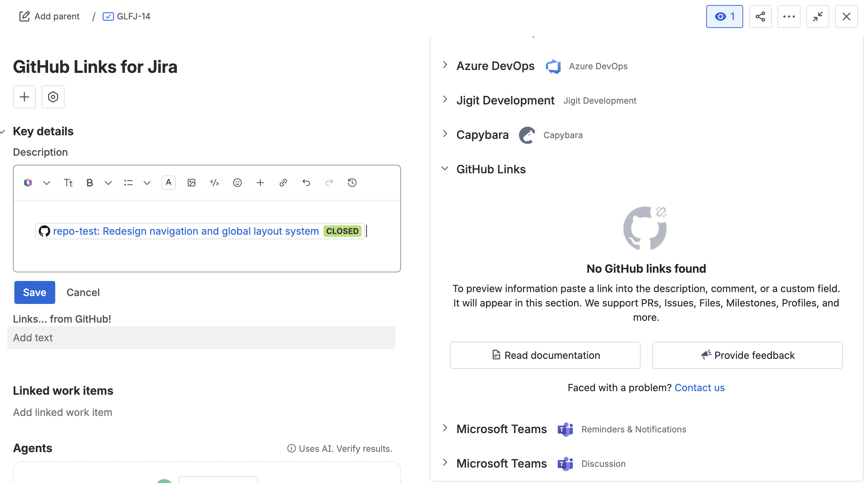The width and height of the screenshot is (868, 483).
Task: Undo the last edit in description
Action: (306, 183)
